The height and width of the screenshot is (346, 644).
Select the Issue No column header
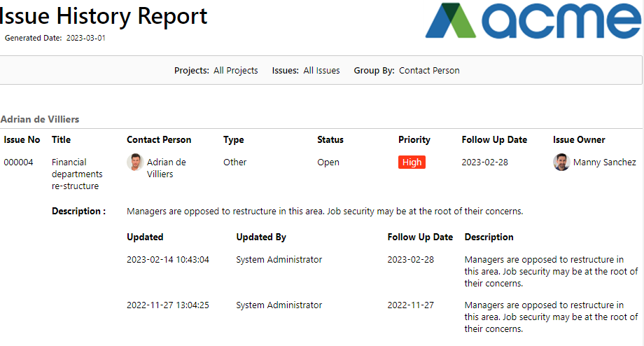tap(22, 139)
